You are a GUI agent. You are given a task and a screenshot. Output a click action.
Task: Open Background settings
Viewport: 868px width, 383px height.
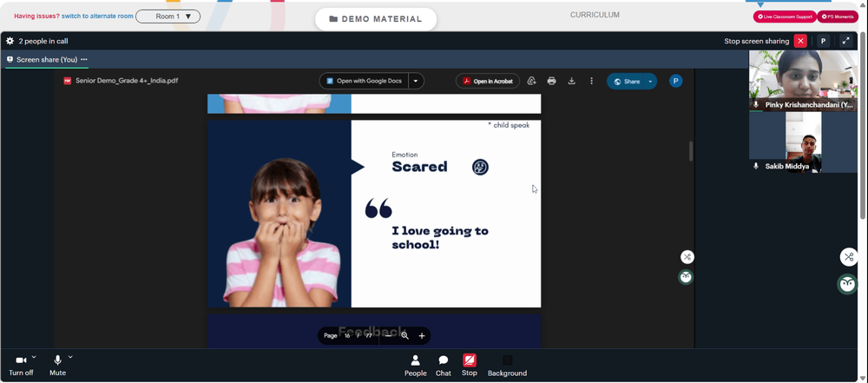pos(507,366)
